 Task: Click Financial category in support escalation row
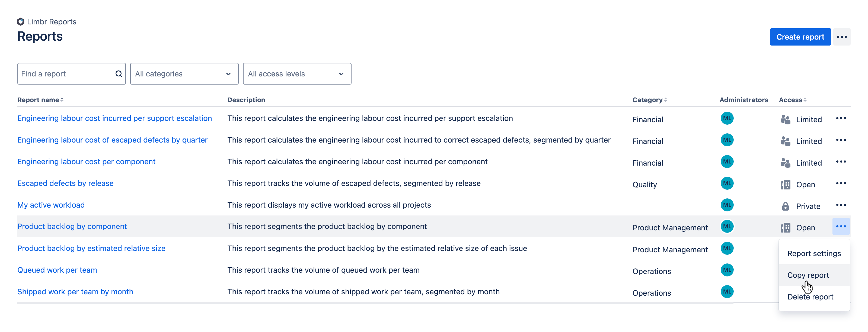click(648, 120)
